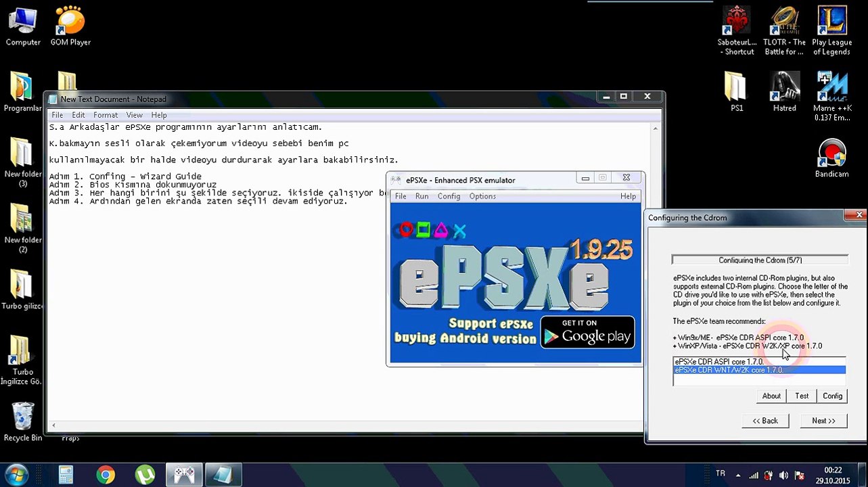Click the 'Adım 3. Her hangi birini' line

(217, 193)
